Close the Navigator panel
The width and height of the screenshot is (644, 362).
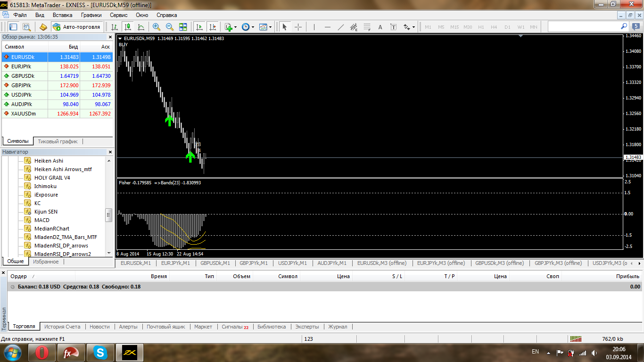(x=110, y=152)
